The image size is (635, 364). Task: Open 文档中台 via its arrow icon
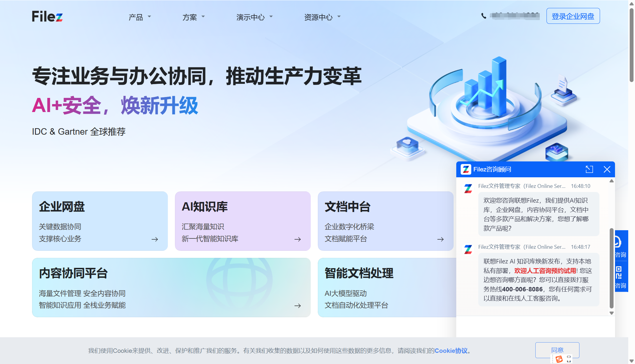(x=440, y=239)
